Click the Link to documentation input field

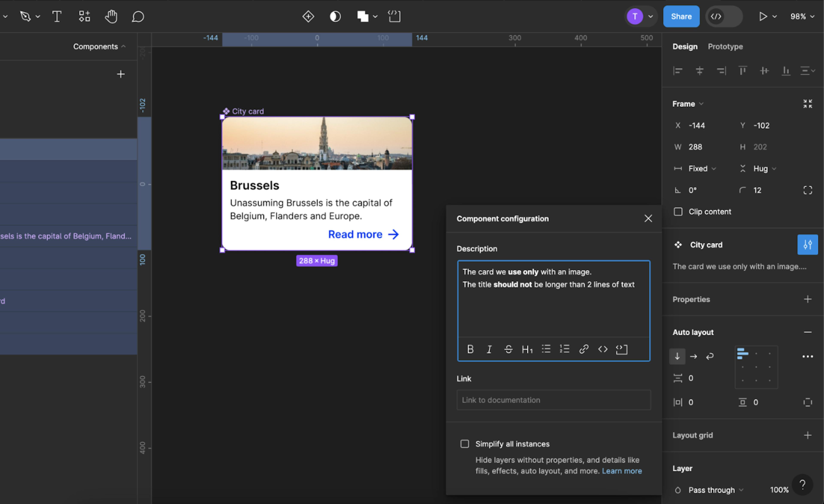(553, 400)
